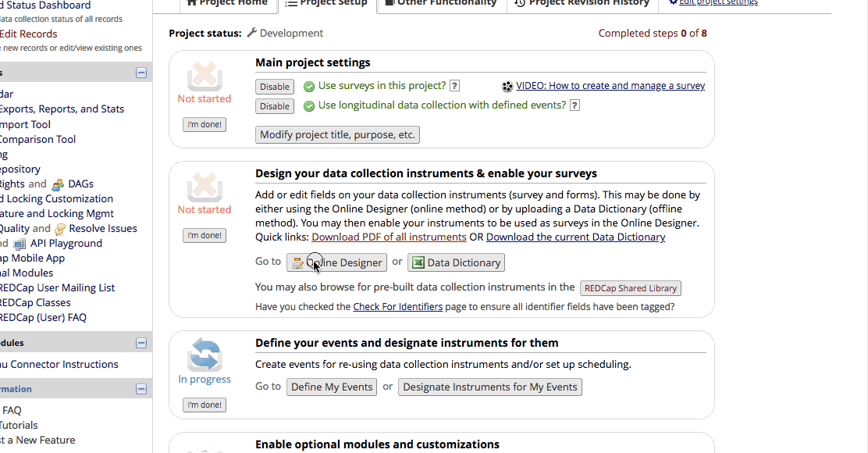Open the Comparison Tool sidebar link
This screenshot has width=868, height=453.
click(37, 140)
